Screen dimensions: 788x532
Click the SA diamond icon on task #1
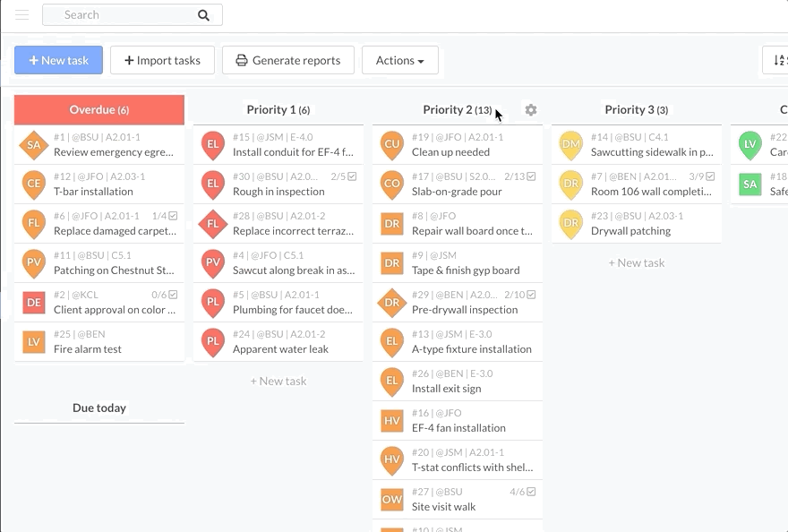tap(34, 145)
